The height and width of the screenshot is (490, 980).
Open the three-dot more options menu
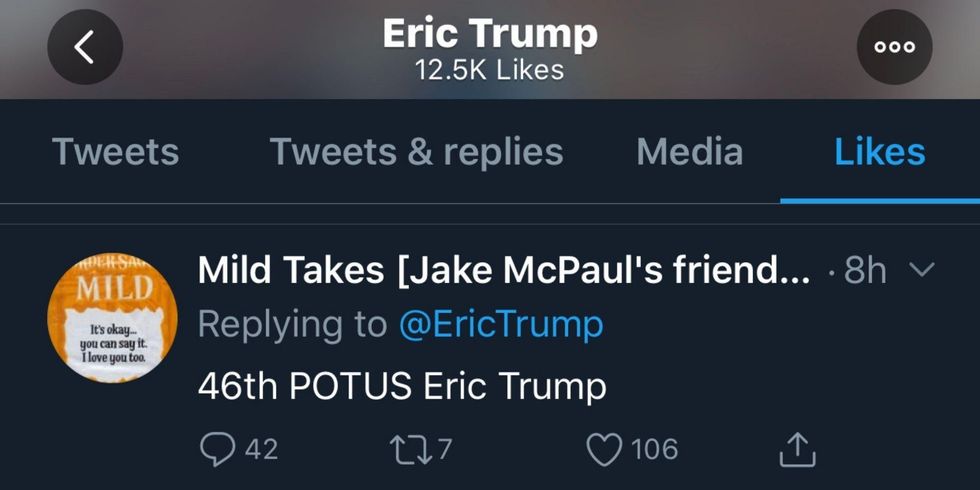pos(894,47)
